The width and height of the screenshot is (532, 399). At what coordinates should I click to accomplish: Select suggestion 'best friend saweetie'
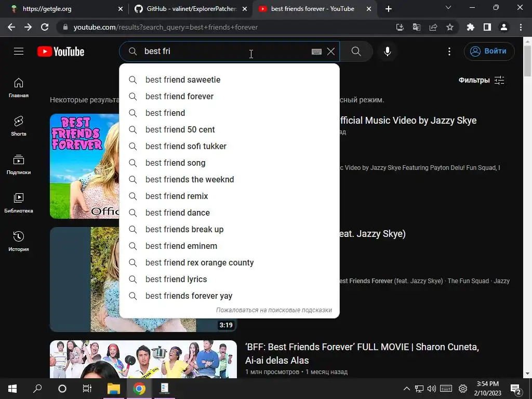pos(229,79)
